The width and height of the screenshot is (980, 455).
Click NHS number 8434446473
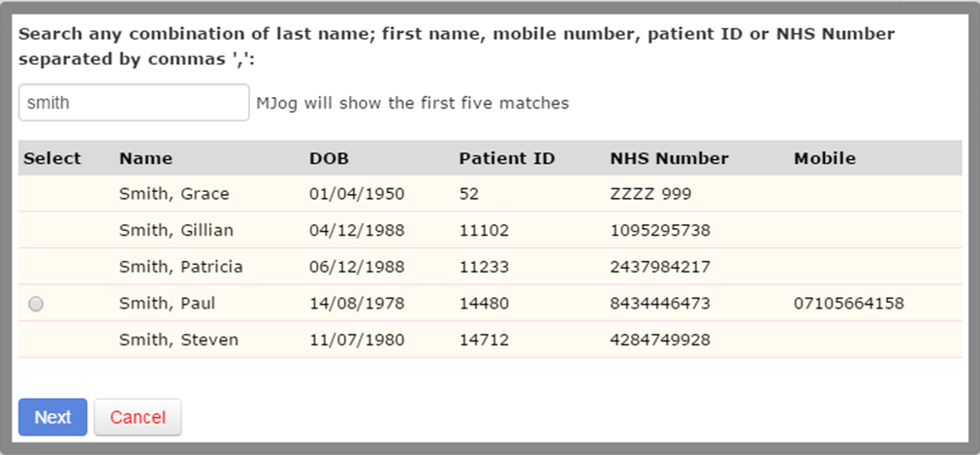pyautogui.click(x=660, y=304)
